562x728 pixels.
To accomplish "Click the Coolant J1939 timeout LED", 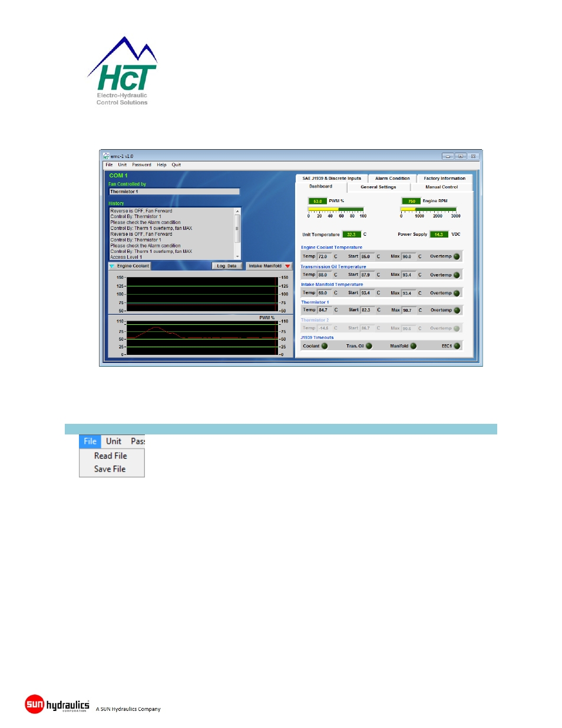I will coord(325,346).
